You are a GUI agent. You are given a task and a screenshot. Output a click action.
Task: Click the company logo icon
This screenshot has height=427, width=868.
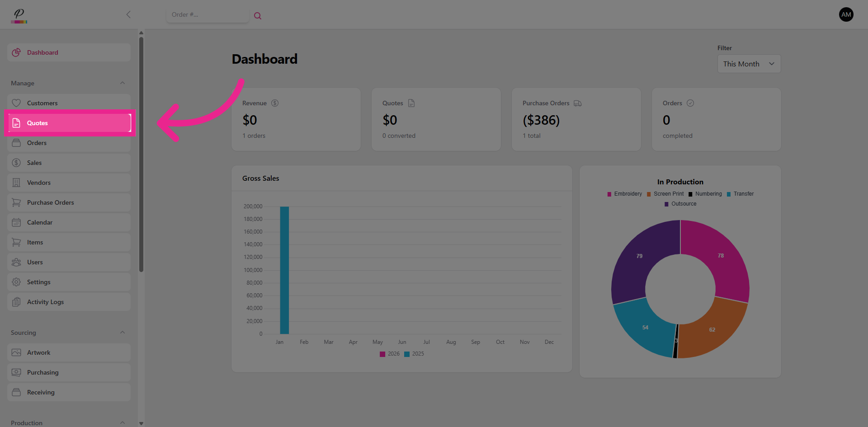(19, 15)
